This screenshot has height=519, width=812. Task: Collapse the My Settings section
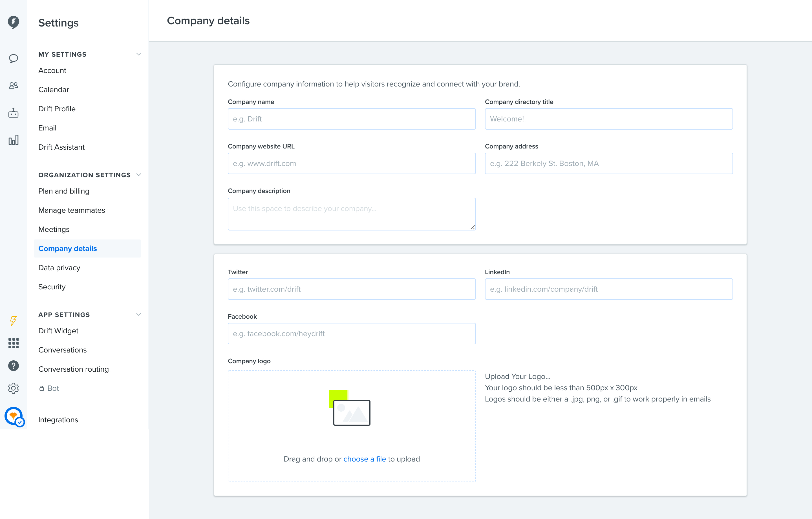coord(139,54)
